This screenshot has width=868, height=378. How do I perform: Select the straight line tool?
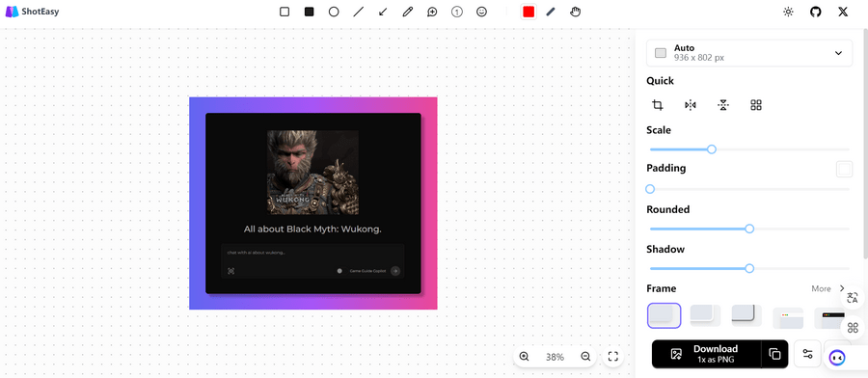358,12
